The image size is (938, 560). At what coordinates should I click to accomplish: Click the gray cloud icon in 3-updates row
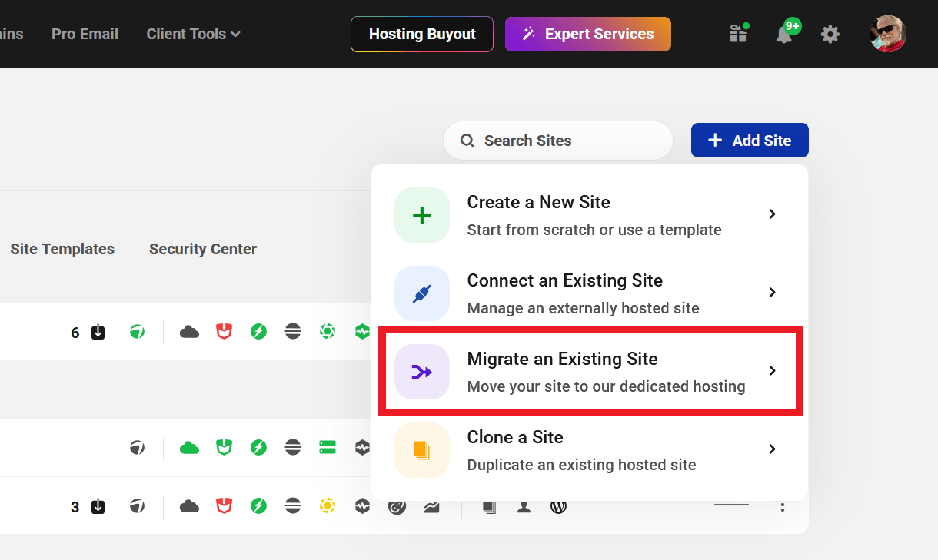tap(189, 506)
